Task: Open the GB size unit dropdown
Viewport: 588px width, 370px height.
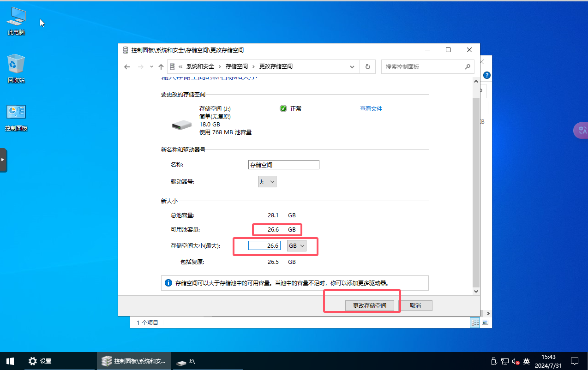Action: (x=297, y=246)
